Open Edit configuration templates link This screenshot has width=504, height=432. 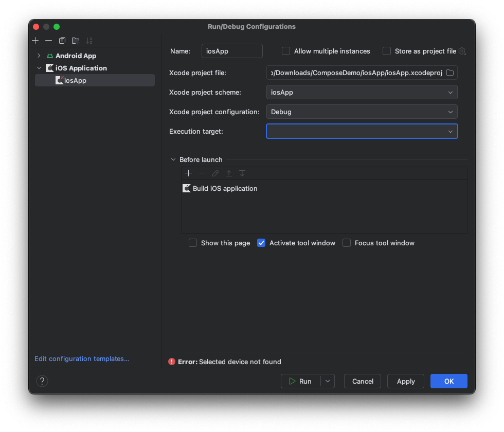82,359
